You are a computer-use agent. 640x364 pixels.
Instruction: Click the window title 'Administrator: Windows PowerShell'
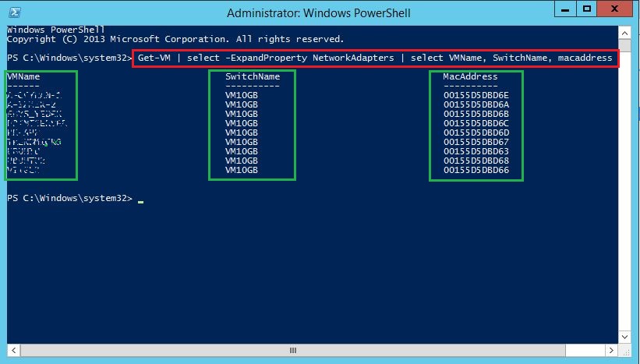[318, 13]
